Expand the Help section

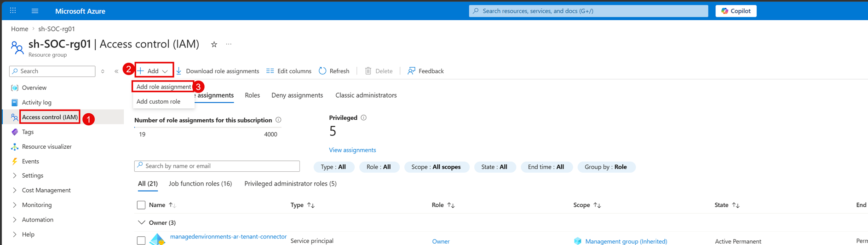pyautogui.click(x=28, y=234)
